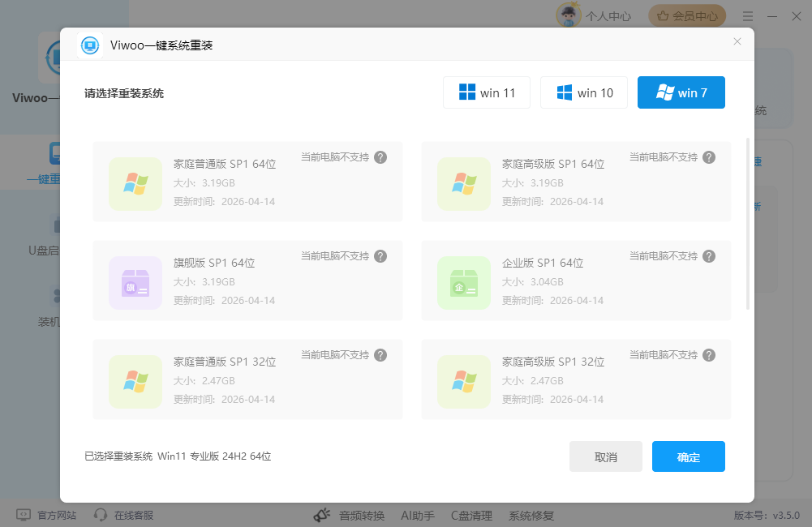This screenshot has height=527, width=812.
Task: Click the 大小: 3.04GB text
Action: point(532,282)
